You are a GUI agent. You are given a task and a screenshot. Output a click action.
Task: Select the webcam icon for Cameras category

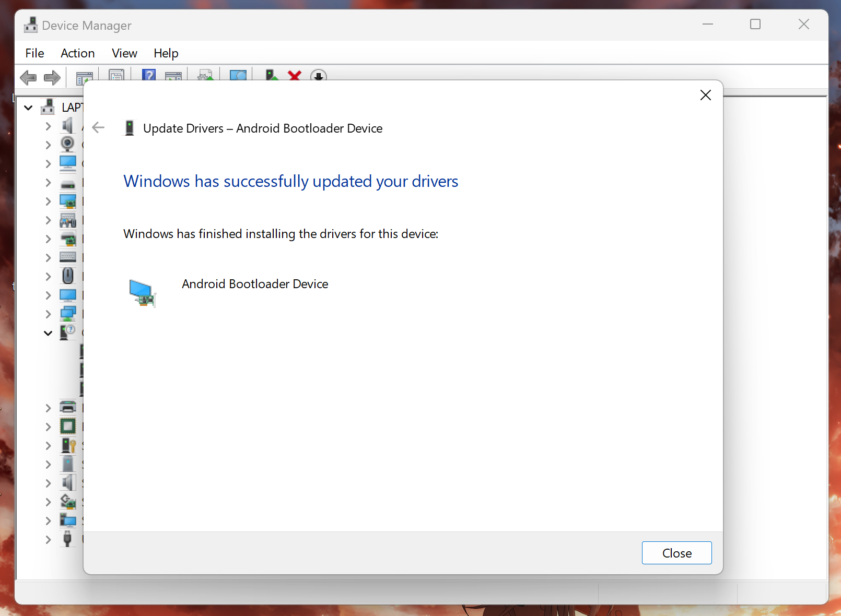coord(67,145)
